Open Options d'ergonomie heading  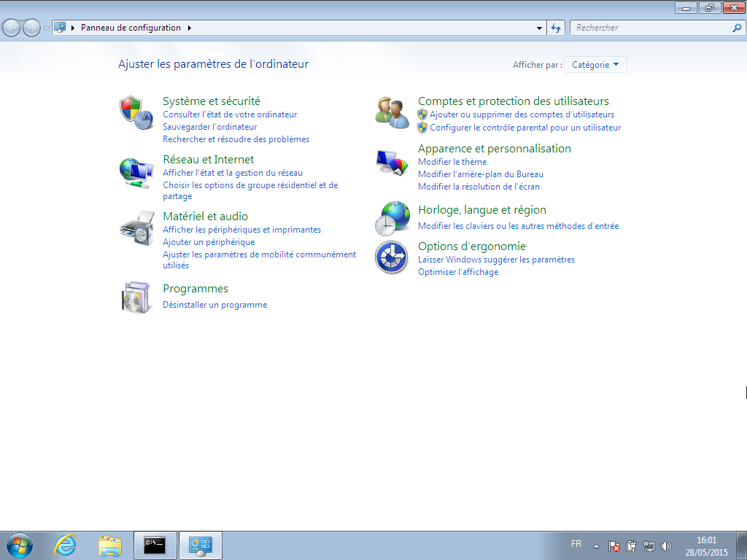coord(472,246)
